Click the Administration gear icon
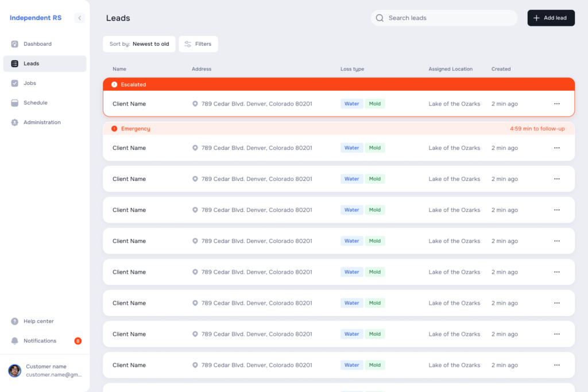The image size is (588, 392). [15, 122]
